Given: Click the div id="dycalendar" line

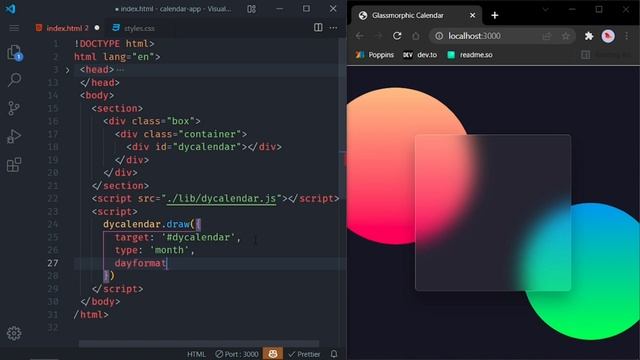Looking at the screenshot, I should pyautogui.click(x=204, y=147).
